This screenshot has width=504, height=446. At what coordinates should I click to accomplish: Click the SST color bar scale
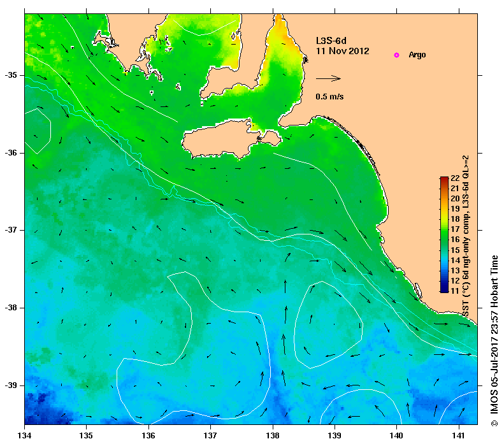pos(444,234)
